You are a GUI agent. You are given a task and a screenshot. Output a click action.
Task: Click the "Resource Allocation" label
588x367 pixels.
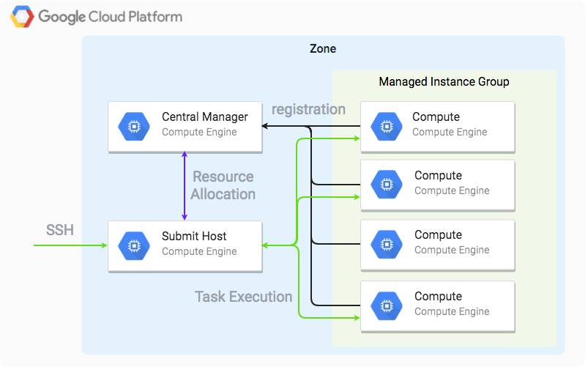[223, 185]
